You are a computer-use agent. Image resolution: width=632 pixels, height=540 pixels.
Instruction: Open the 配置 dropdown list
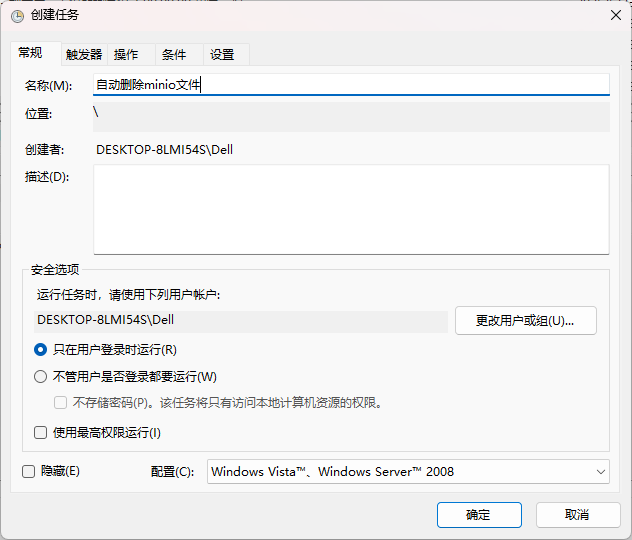click(x=408, y=471)
